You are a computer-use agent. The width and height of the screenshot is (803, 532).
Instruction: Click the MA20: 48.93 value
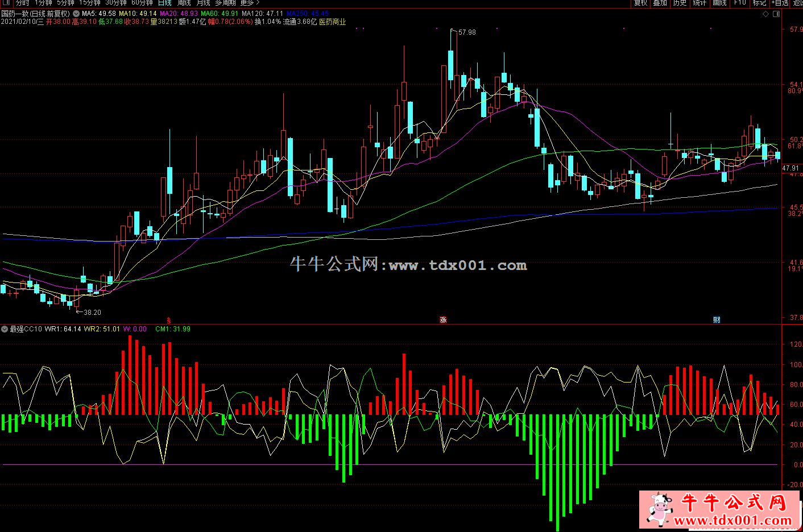click(179, 14)
